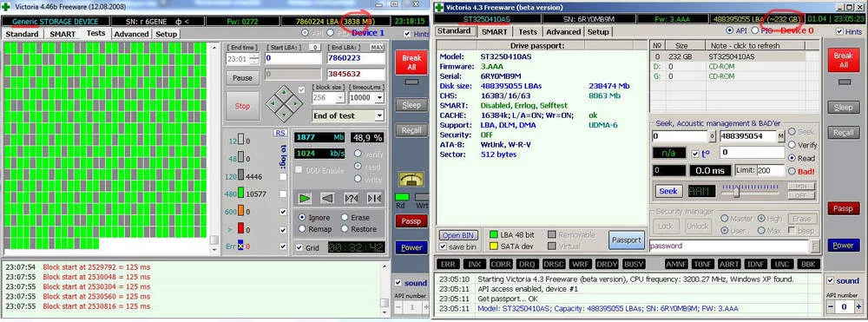
Task: Open the timeout ms 10000 dropdown
Action: [x=379, y=98]
